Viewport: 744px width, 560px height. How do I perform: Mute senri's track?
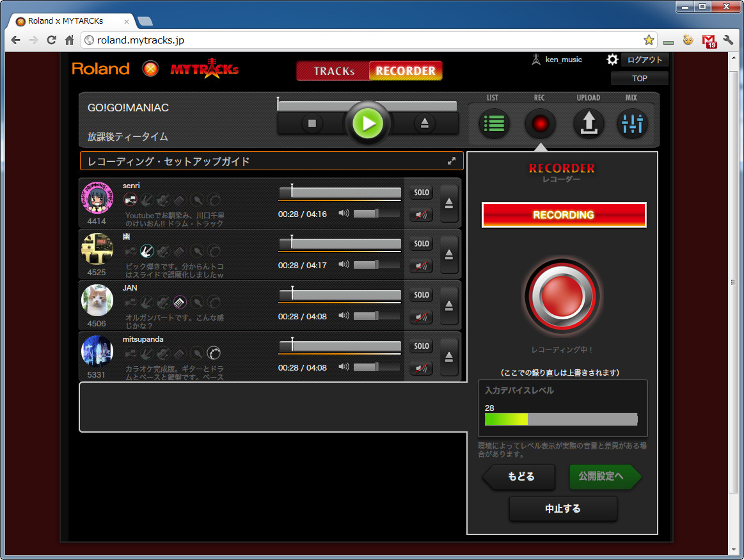(422, 214)
